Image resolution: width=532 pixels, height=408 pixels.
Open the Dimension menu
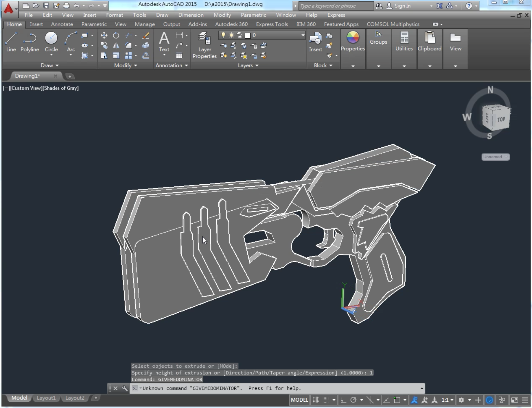tap(191, 15)
